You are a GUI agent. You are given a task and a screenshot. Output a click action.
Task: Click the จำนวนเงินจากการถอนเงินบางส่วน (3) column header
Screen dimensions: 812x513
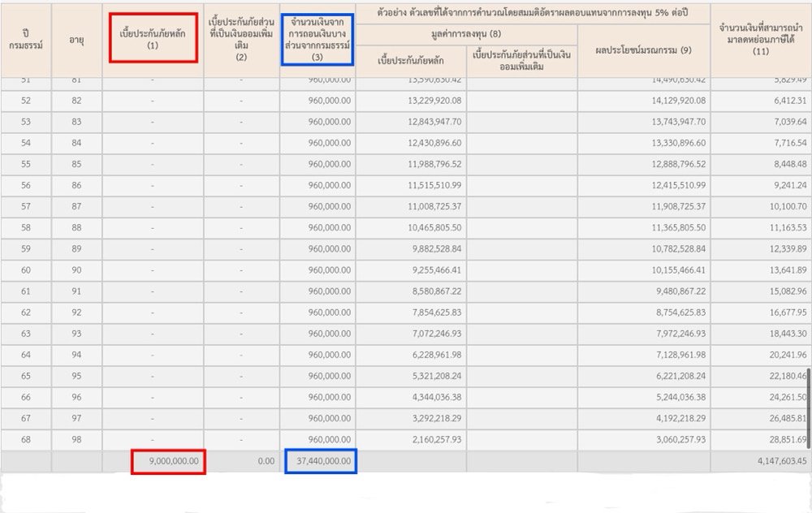pos(317,39)
